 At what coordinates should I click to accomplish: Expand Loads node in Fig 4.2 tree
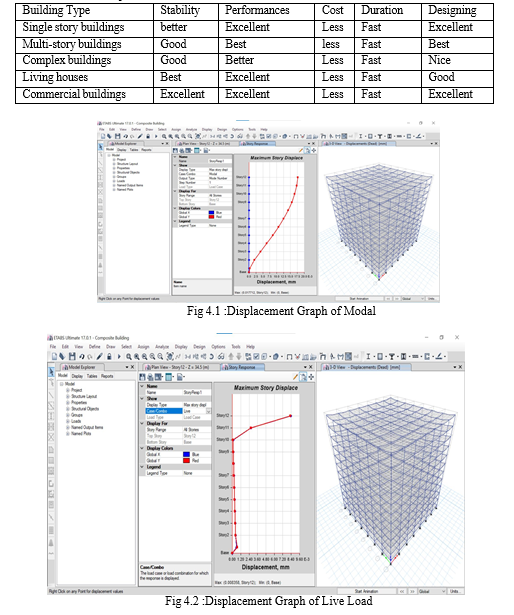67,421
